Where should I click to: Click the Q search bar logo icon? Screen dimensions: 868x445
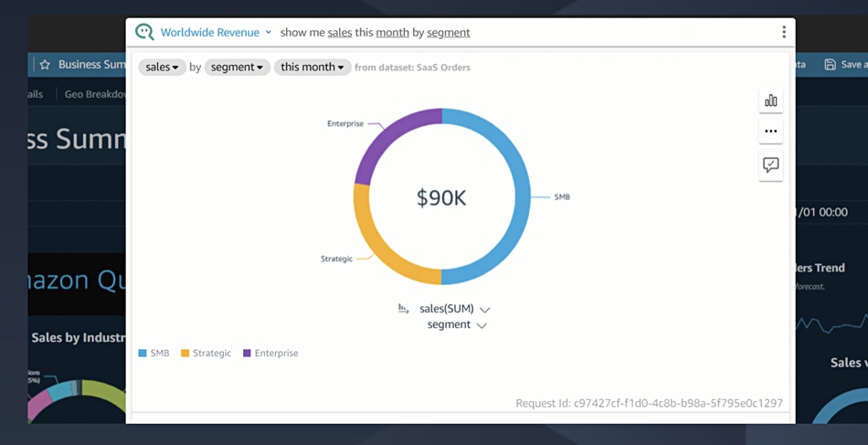144,32
